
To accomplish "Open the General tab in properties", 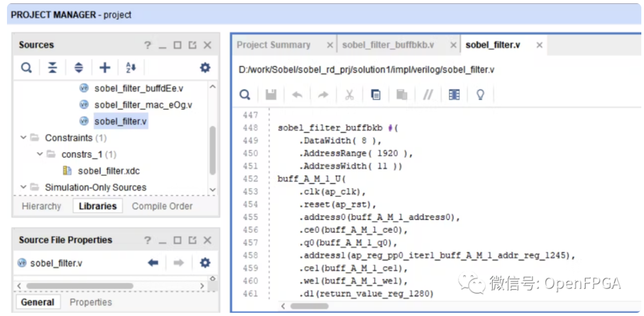I will tap(38, 302).
